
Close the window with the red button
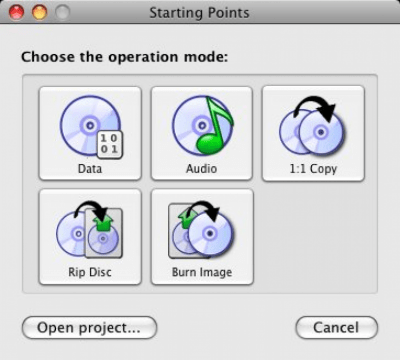click(17, 13)
